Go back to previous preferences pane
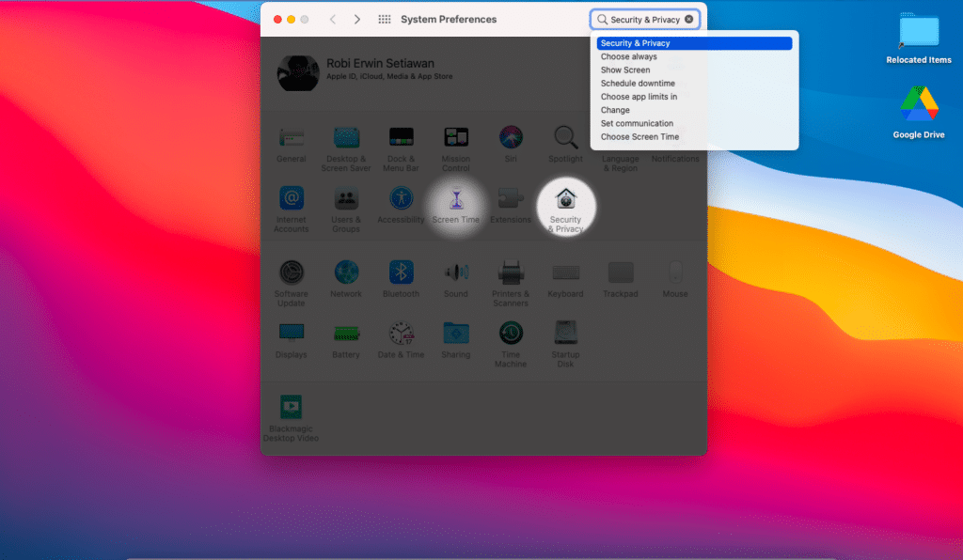The height and width of the screenshot is (560, 963). (x=333, y=19)
